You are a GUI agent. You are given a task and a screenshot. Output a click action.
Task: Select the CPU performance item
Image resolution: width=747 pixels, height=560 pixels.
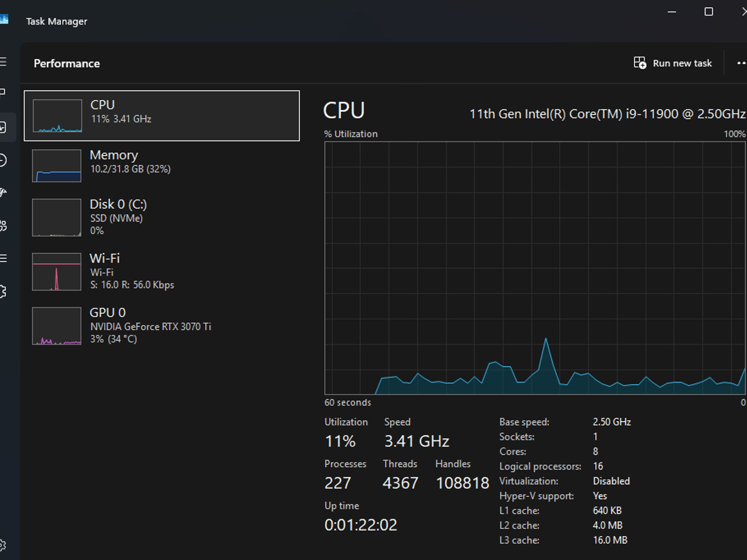pos(162,116)
